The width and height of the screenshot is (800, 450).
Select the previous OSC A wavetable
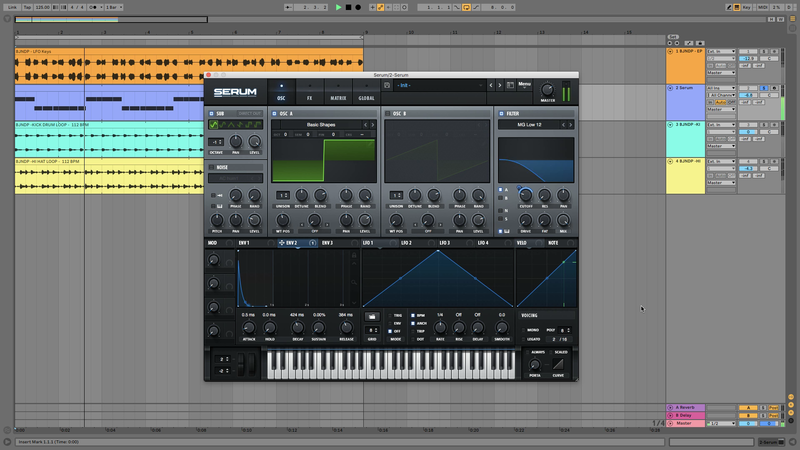pyautogui.click(x=365, y=124)
